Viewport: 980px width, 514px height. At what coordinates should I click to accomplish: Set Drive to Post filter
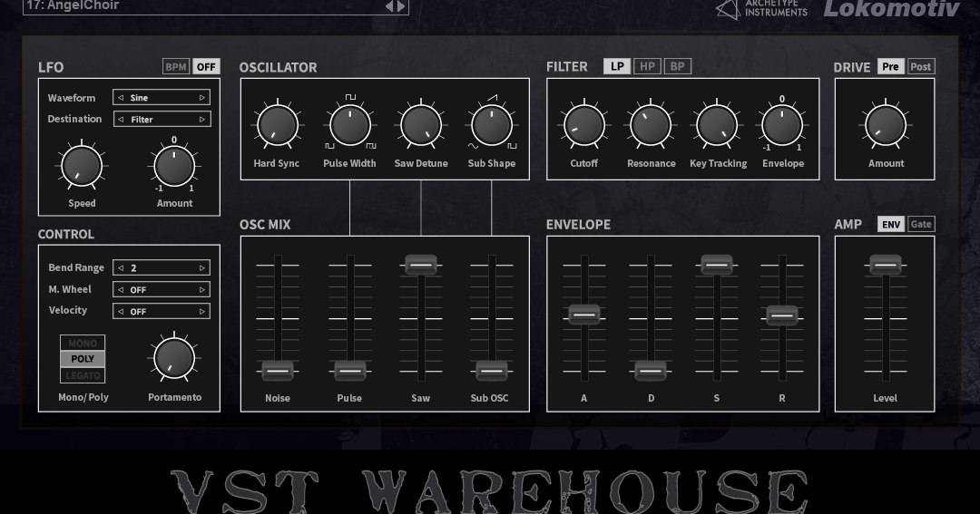[920, 66]
